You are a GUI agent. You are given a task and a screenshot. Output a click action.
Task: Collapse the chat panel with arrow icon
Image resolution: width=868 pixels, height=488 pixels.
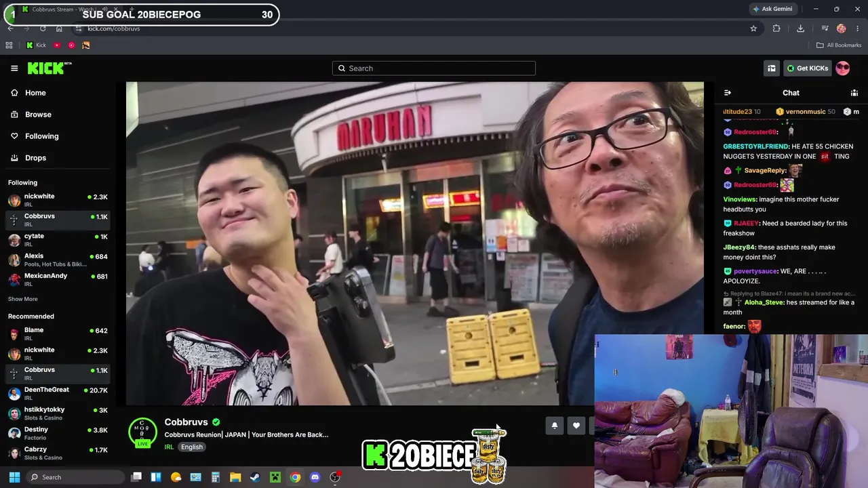pyautogui.click(x=728, y=93)
